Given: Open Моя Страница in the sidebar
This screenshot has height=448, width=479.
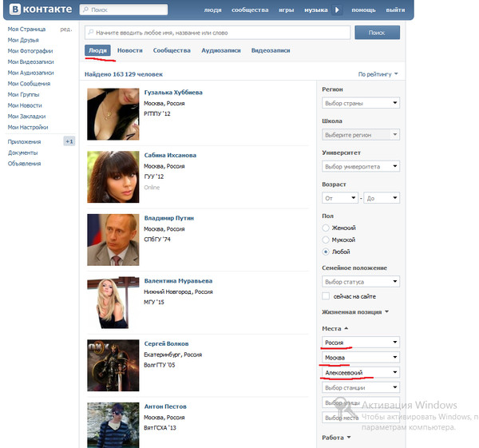Looking at the screenshot, I should [26, 29].
